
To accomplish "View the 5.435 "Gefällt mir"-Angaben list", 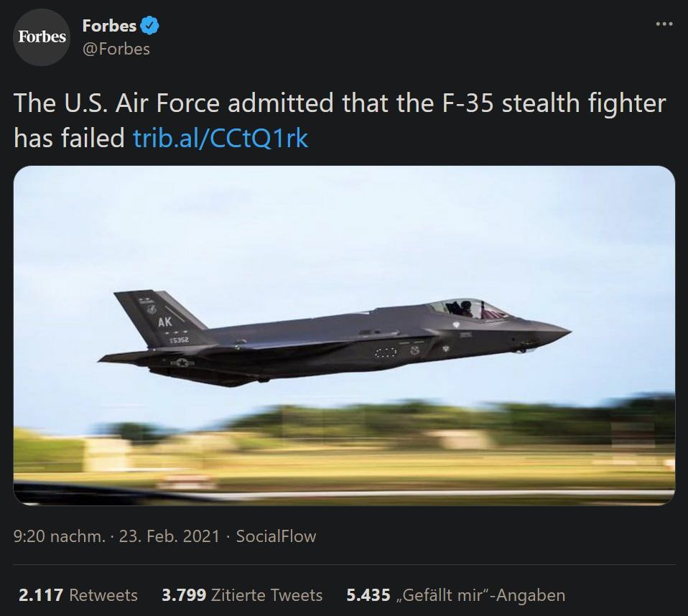I will [455, 595].
